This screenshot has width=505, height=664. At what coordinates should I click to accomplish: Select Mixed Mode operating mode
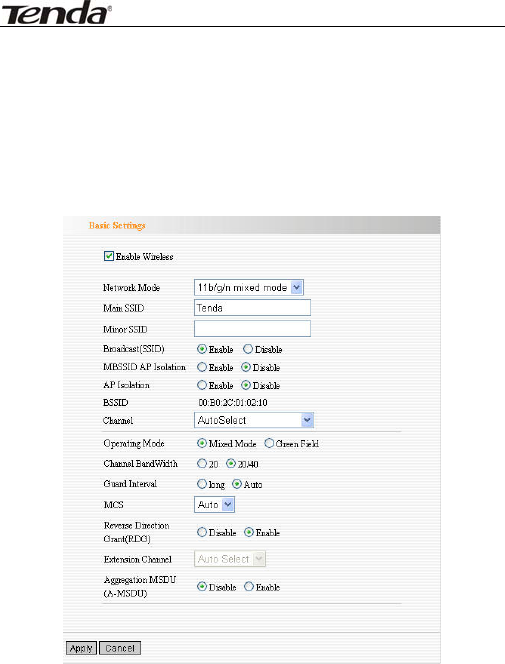pos(202,443)
